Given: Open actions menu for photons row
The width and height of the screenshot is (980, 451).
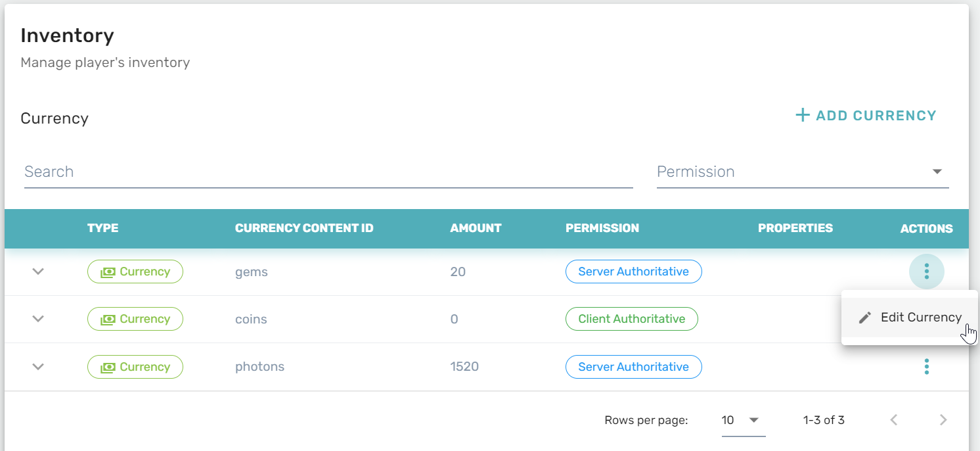Looking at the screenshot, I should click(x=926, y=366).
